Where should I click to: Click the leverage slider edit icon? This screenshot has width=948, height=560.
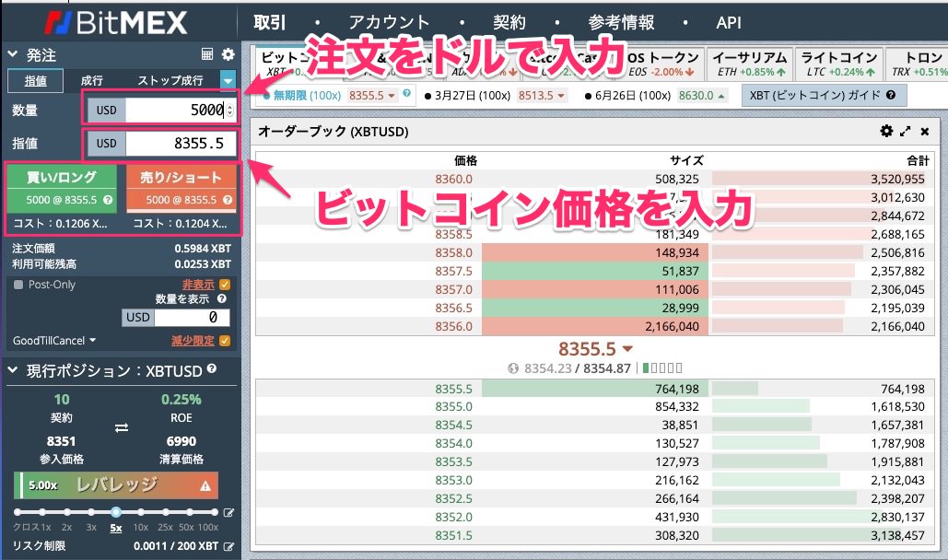(228, 513)
